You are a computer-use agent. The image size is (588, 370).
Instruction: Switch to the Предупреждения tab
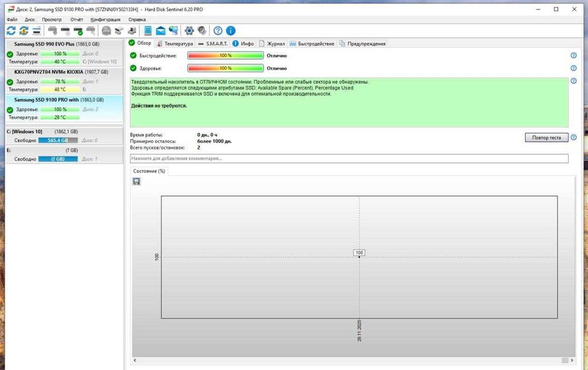tap(362, 44)
